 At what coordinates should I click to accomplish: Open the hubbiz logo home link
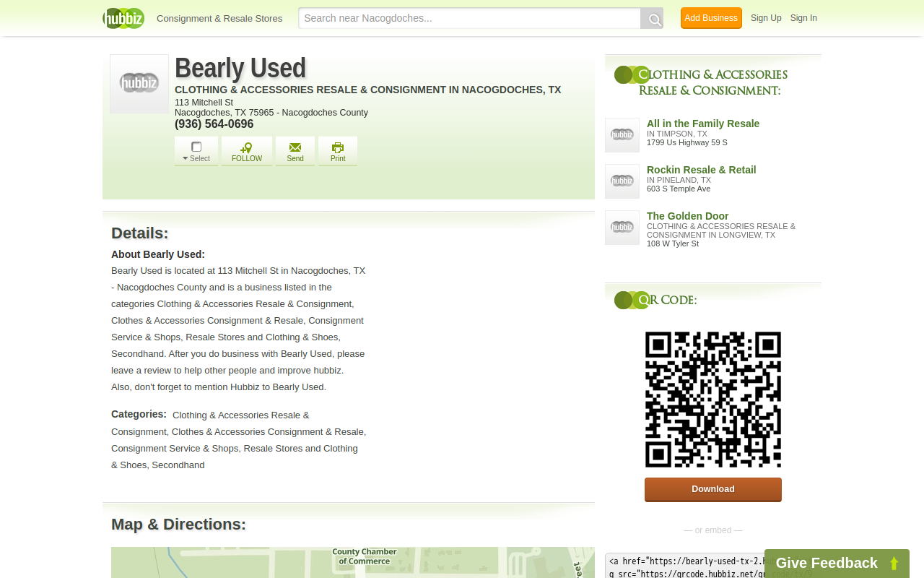pos(123,18)
